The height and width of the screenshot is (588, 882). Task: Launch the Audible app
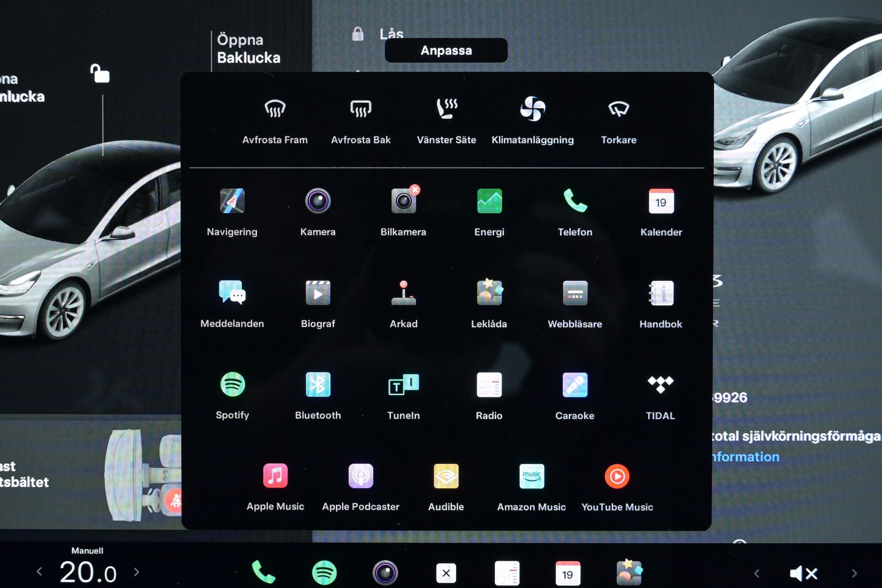(446, 487)
